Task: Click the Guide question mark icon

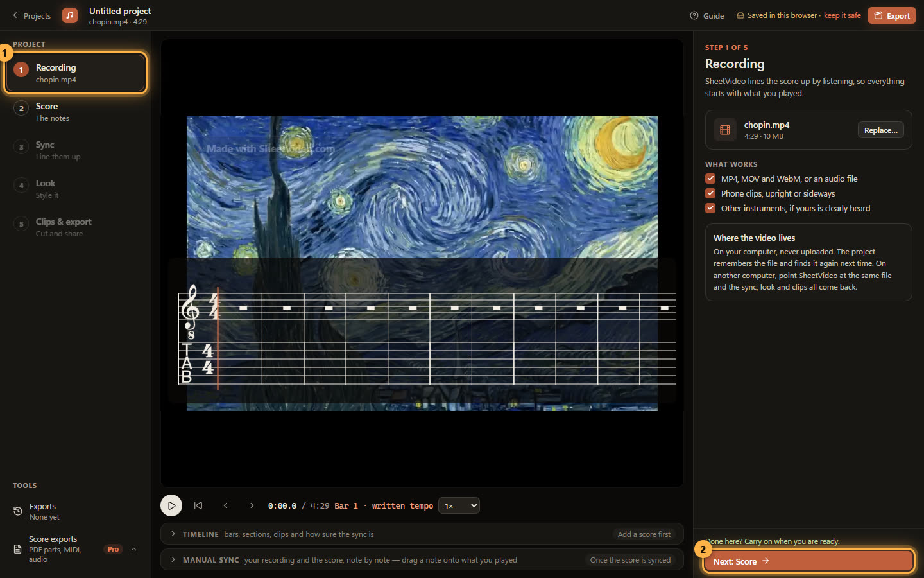Action: point(694,15)
